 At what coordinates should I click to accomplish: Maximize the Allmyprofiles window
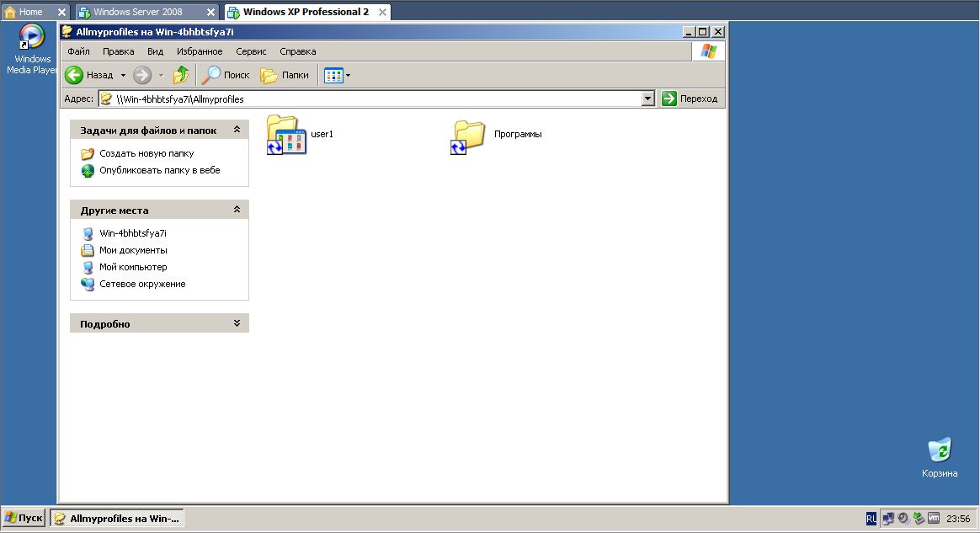[x=703, y=31]
